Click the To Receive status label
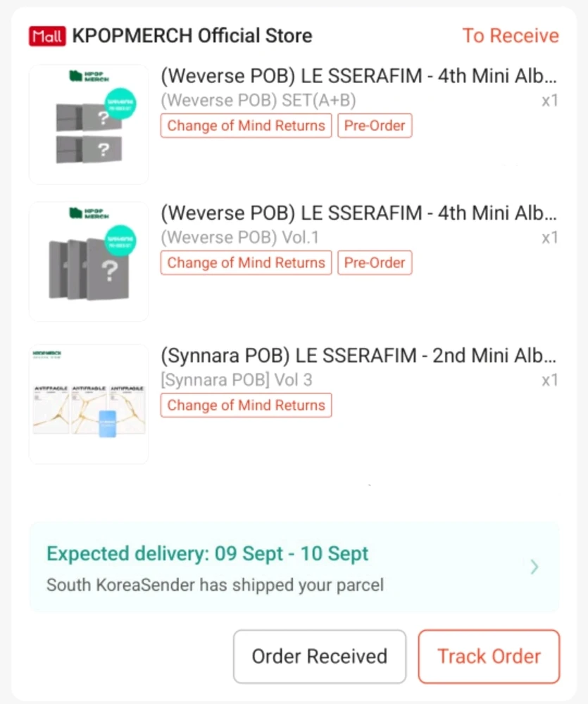 tap(511, 36)
